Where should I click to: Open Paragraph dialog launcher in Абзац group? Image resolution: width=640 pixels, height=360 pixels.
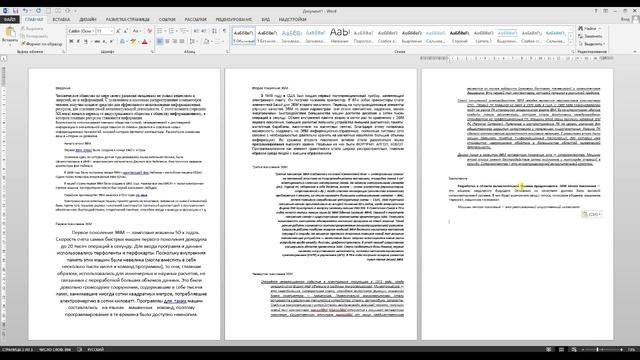[x=227, y=52]
